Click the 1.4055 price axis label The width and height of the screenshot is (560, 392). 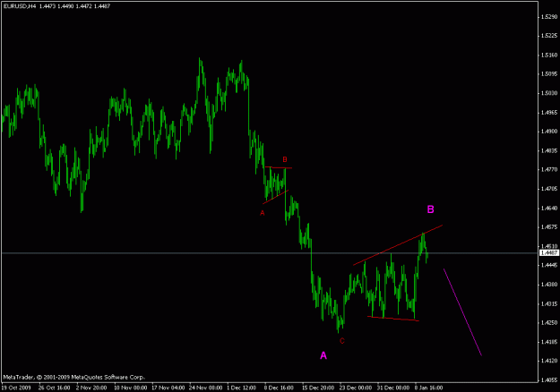549,380
